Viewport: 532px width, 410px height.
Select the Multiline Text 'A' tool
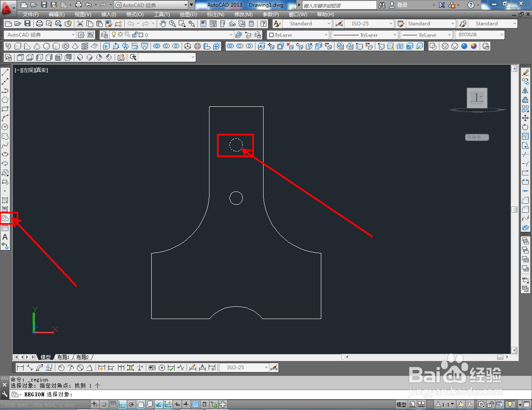(x=5, y=237)
